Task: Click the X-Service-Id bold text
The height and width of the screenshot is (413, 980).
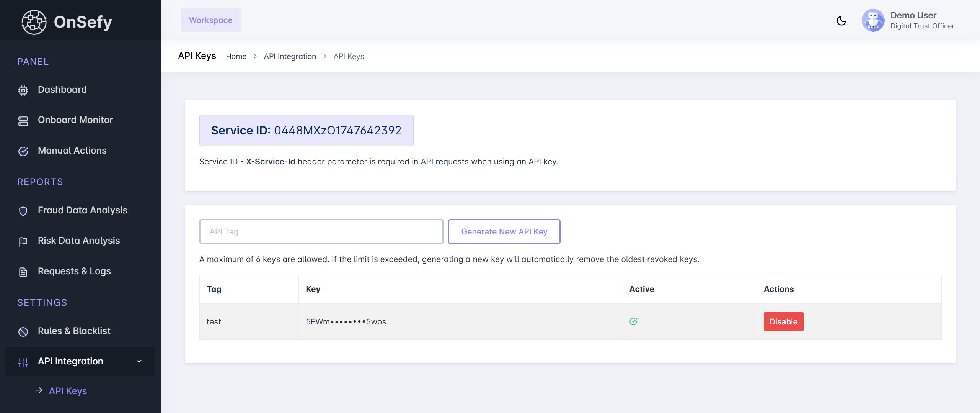Action: tap(271, 162)
